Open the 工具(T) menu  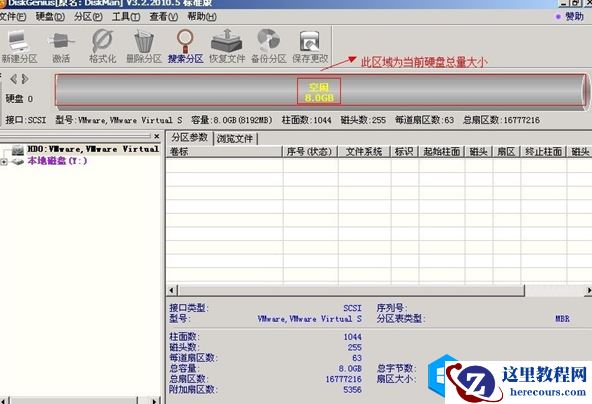pos(126,17)
